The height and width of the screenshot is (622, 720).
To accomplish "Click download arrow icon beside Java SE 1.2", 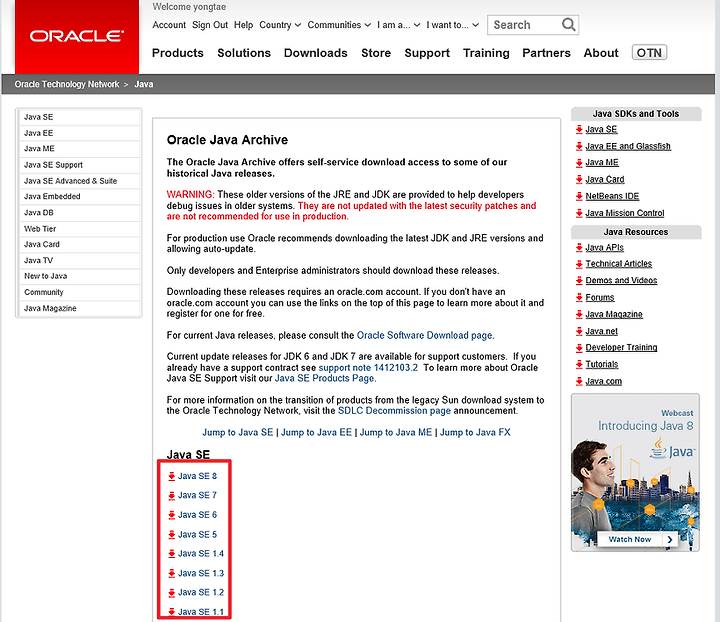I will pos(172,593).
